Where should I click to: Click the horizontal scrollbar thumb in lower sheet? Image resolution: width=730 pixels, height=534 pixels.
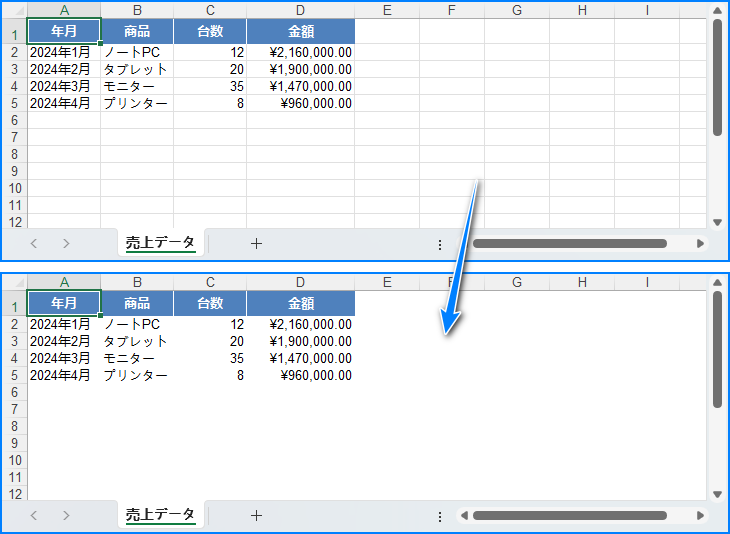570,515
